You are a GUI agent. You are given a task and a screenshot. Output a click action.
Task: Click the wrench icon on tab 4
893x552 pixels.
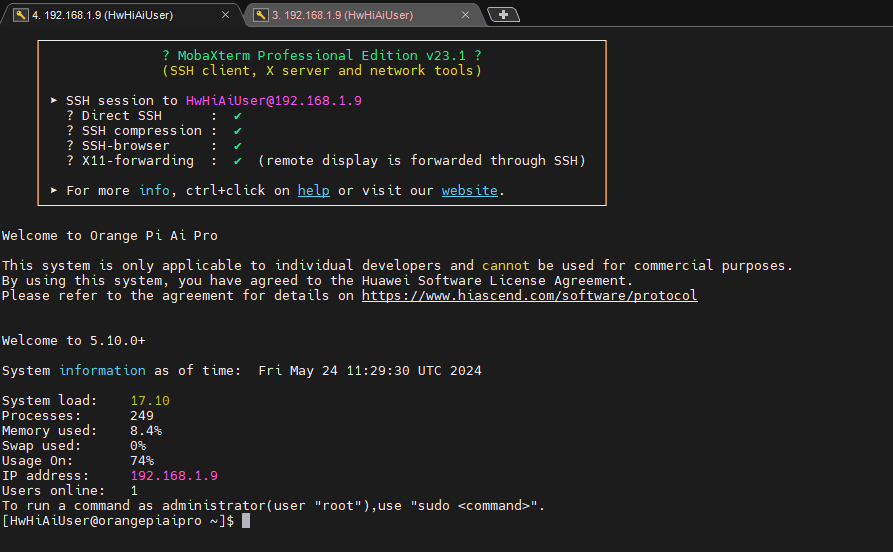[21, 15]
